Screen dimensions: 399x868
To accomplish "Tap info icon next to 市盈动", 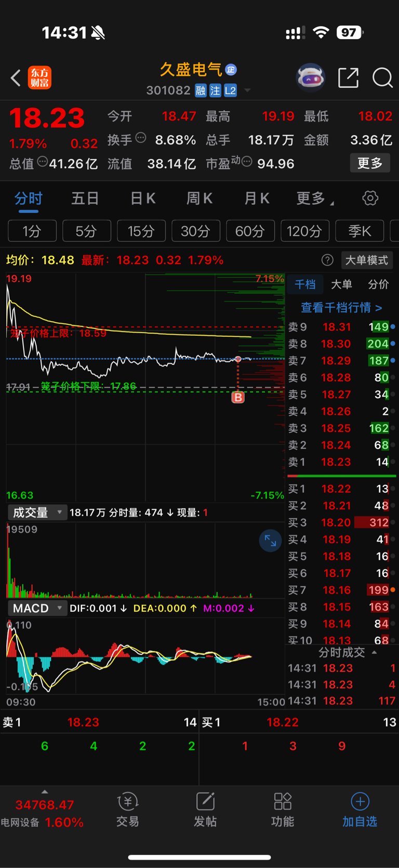I will tap(247, 162).
